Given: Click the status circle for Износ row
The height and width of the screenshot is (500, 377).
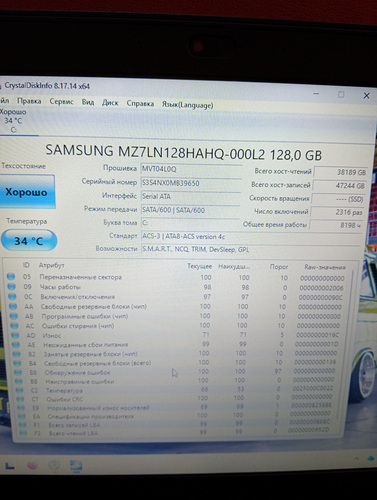Looking at the screenshot, I should 15,335.
